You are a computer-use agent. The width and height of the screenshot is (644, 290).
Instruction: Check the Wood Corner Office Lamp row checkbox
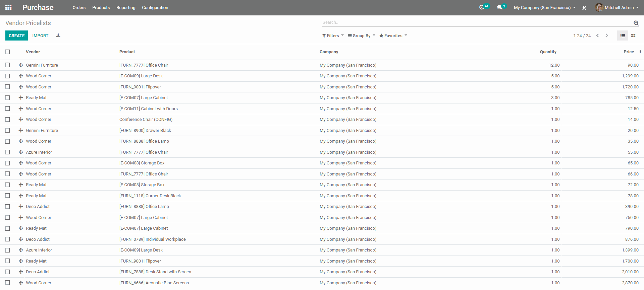click(7, 141)
